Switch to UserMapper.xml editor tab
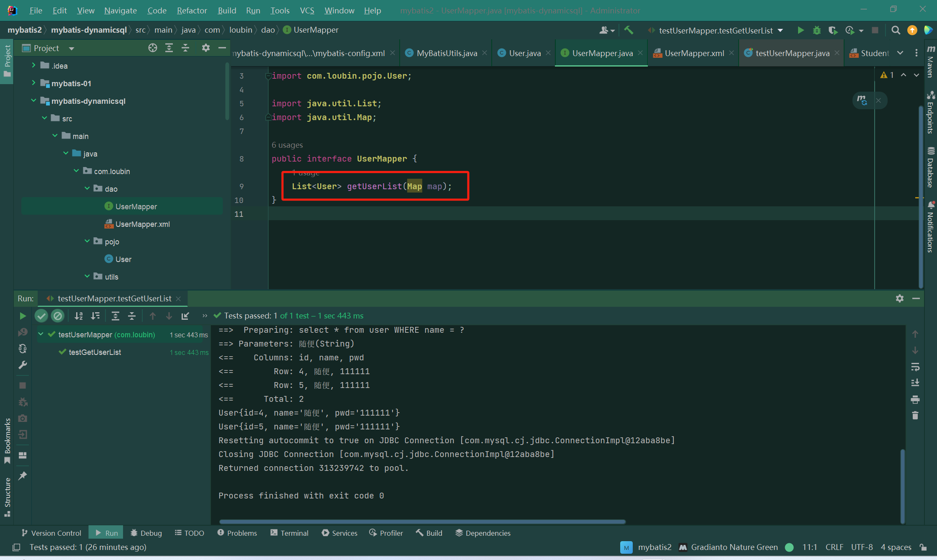The height and width of the screenshot is (560, 937). [694, 53]
